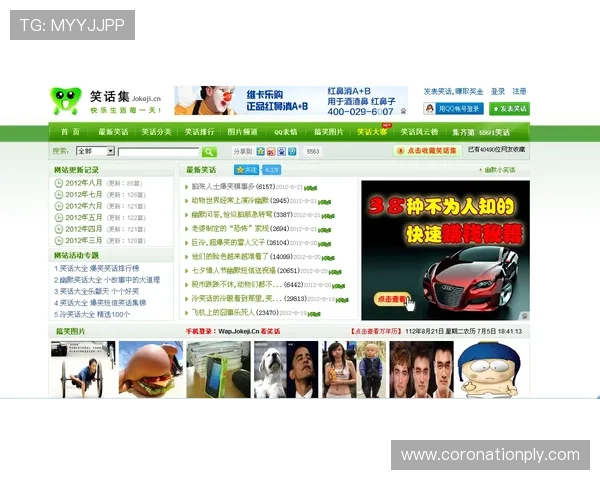
Task: Open the three faces thumbnail
Action: pos(422,370)
